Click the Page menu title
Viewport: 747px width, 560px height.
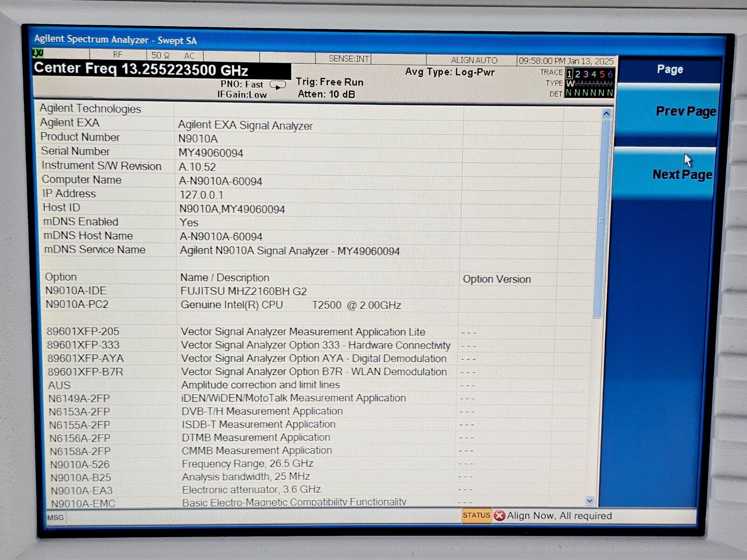click(x=670, y=70)
